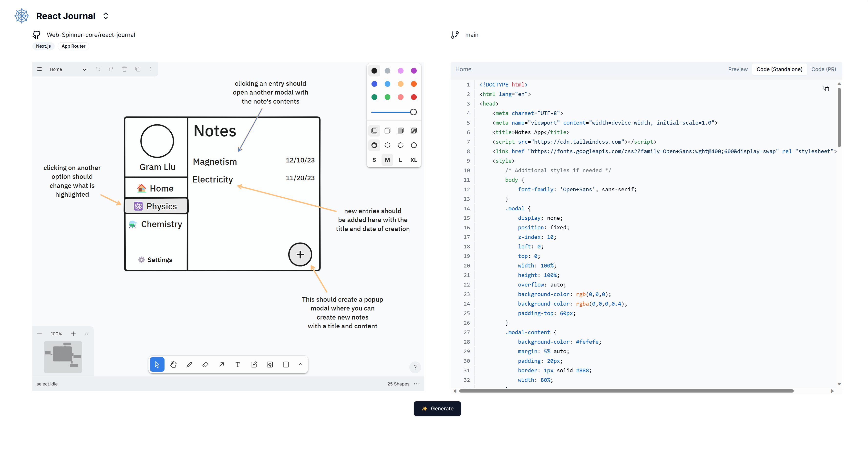
Task: Choose the dashed stroke style
Action: (388, 145)
